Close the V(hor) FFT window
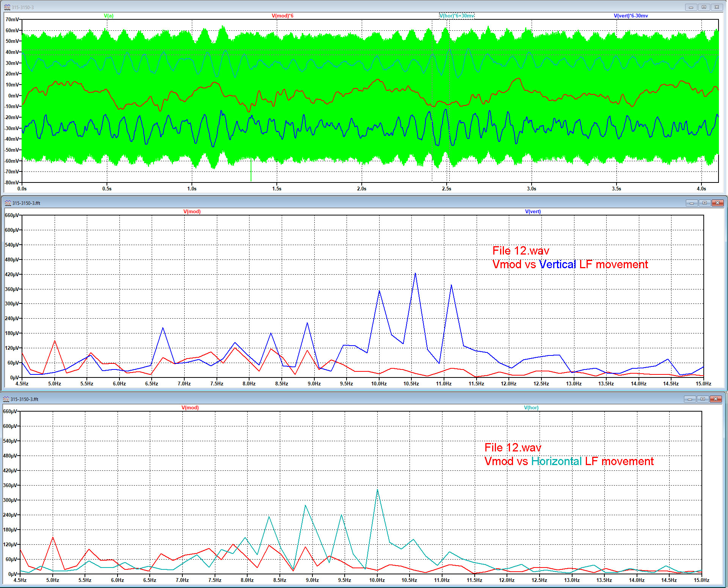Viewport: 728px width, 588px height. pos(715,399)
